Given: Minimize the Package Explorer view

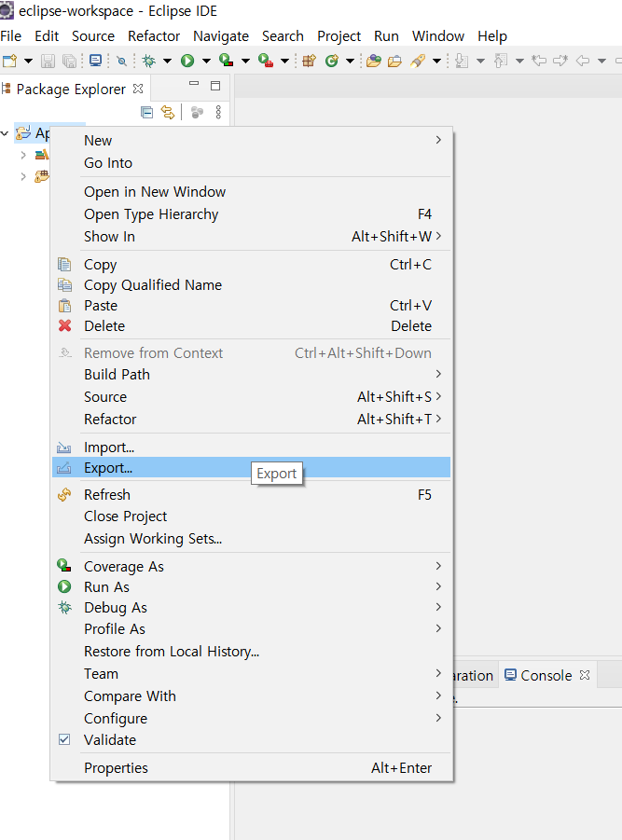Looking at the screenshot, I should (x=194, y=84).
